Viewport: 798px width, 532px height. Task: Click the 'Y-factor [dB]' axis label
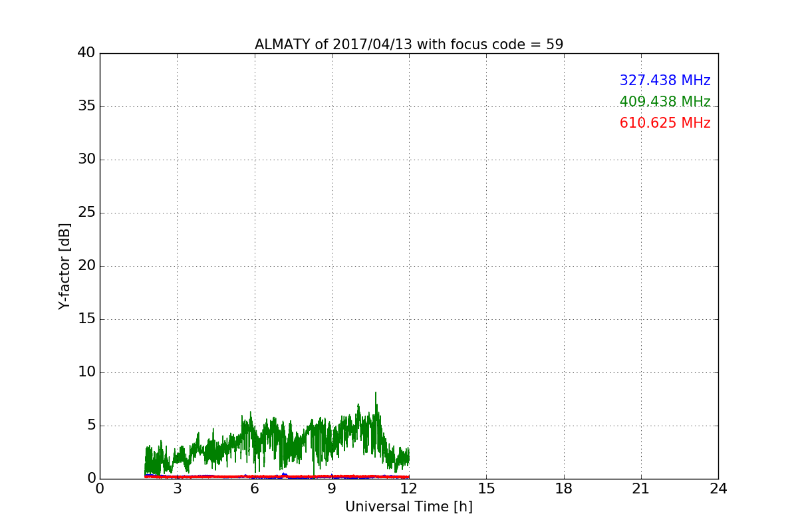(x=65, y=266)
